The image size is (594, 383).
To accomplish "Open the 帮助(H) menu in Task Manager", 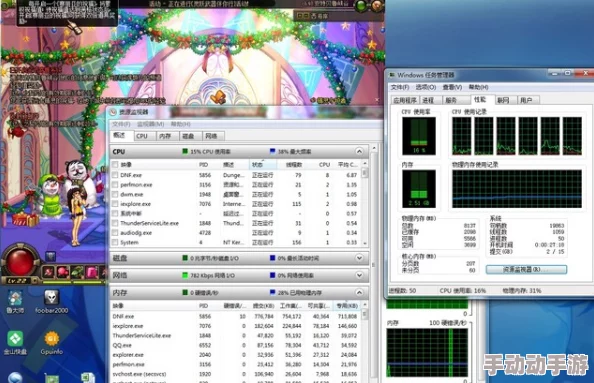I will pos(478,87).
